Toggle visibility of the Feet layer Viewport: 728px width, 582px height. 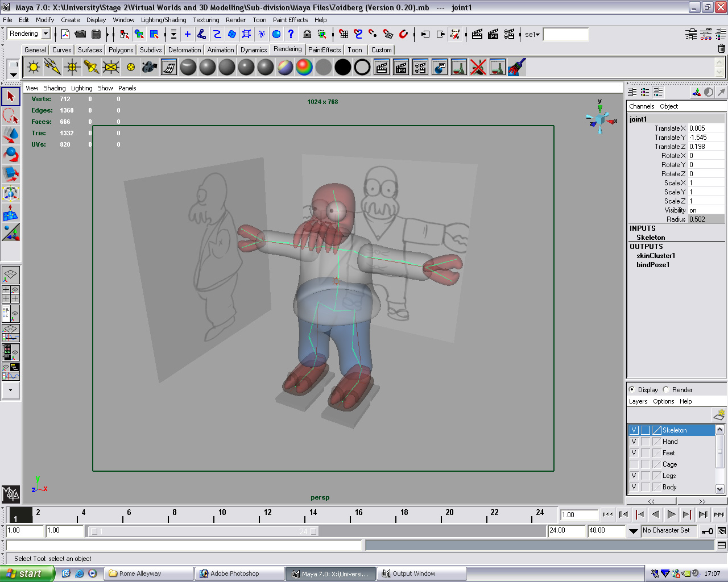pyautogui.click(x=634, y=453)
